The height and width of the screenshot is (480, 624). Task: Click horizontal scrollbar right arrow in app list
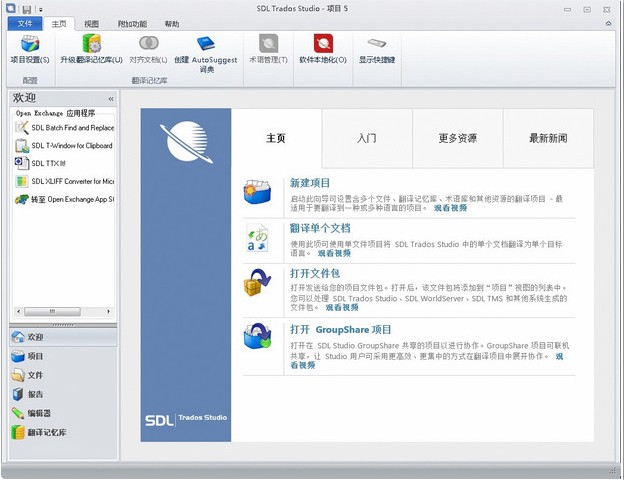tap(108, 311)
